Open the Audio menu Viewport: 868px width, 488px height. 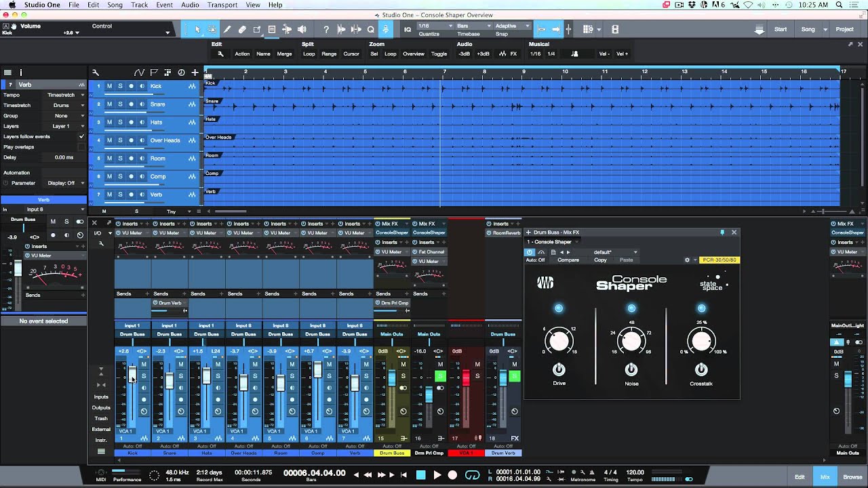190,5
